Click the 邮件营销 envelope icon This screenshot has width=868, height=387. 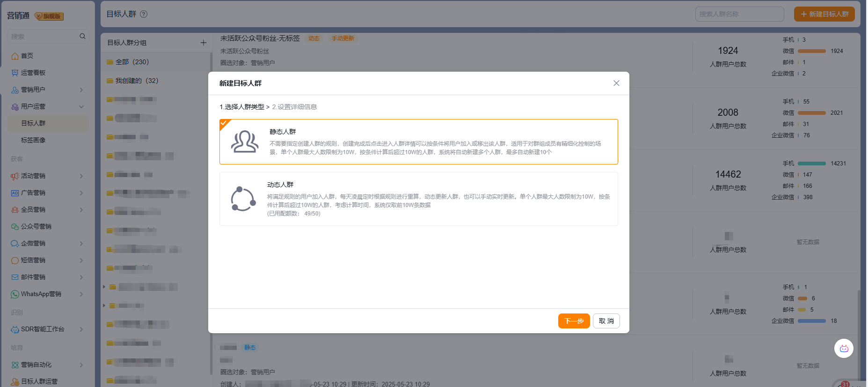pyautogui.click(x=15, y=277)
